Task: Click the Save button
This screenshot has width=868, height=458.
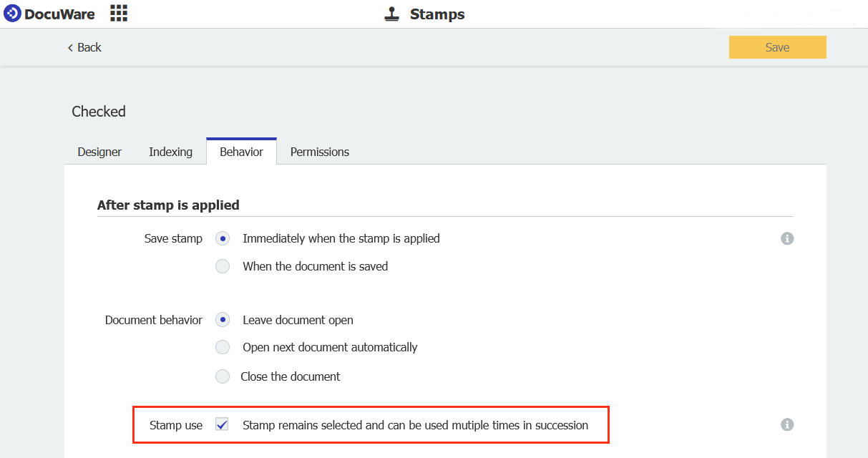Action: (777, 47)
